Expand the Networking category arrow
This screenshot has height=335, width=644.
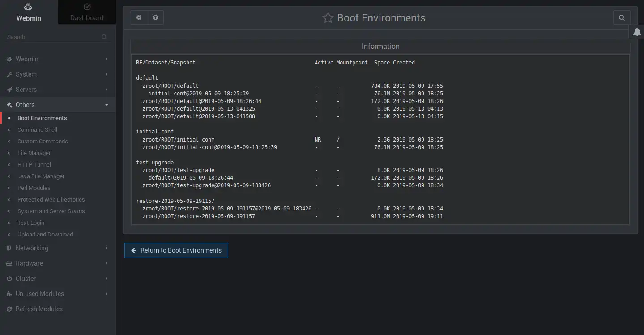(x=107, y=248)
